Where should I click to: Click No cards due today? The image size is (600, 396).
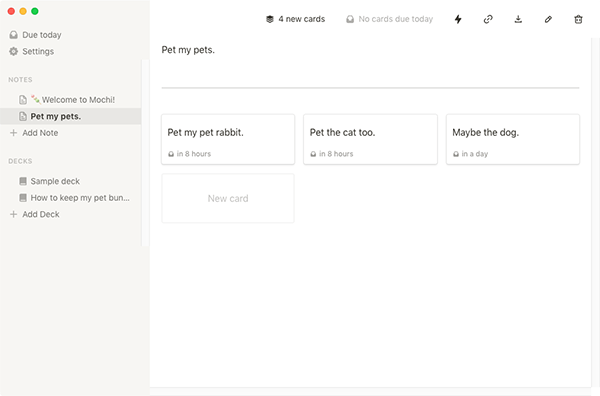click(390, 19)
